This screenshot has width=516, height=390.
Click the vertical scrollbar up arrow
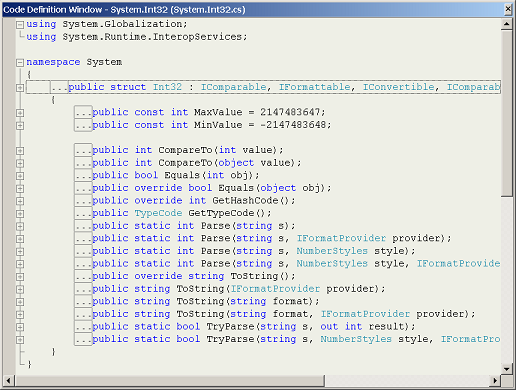click(x=507, y=24)
